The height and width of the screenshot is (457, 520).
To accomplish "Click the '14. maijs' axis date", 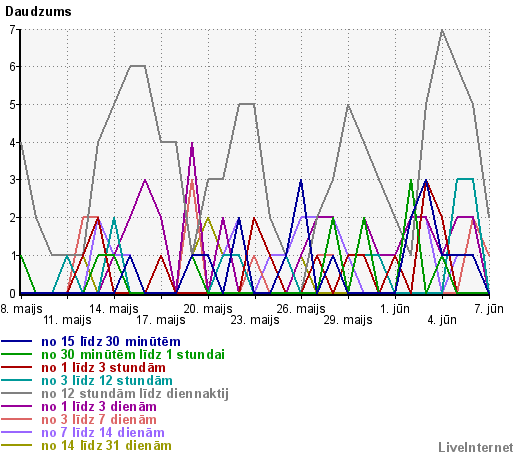I will tap(114, 309).
